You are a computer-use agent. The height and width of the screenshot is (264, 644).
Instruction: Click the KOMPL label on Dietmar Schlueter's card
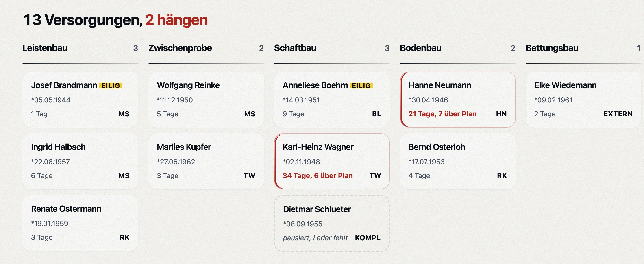(x=368, y=238)
